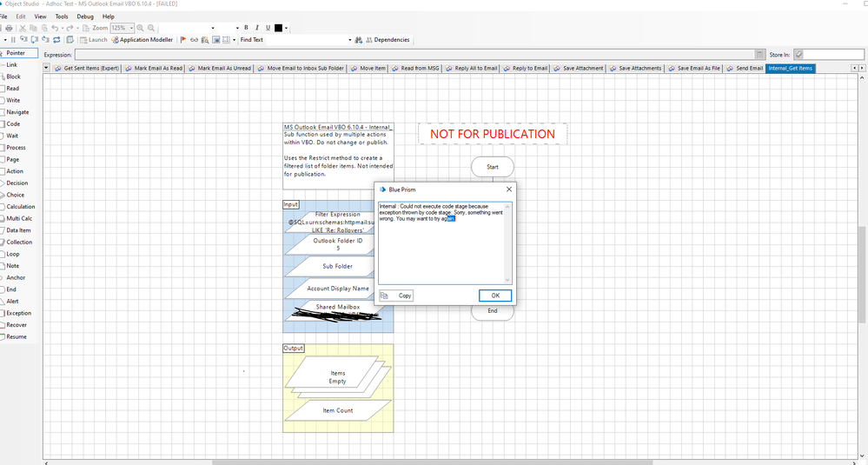Click the black font color swatch
868x465 pixels.
pos(278,28)
